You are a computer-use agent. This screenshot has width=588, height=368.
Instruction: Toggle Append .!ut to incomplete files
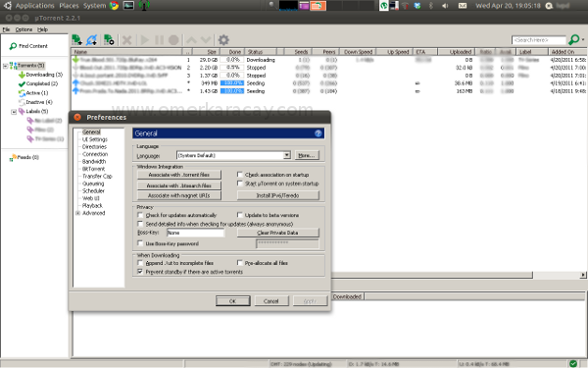[140, 263]
